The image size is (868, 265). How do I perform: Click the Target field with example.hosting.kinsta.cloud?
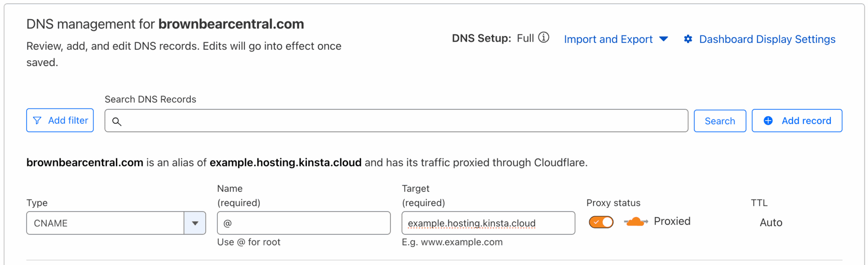click(x=487, y=222)
